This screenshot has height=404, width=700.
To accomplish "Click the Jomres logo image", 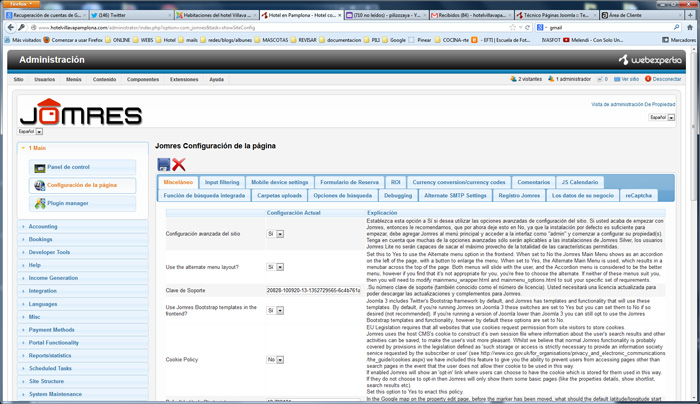I will (x=81, y=112).
